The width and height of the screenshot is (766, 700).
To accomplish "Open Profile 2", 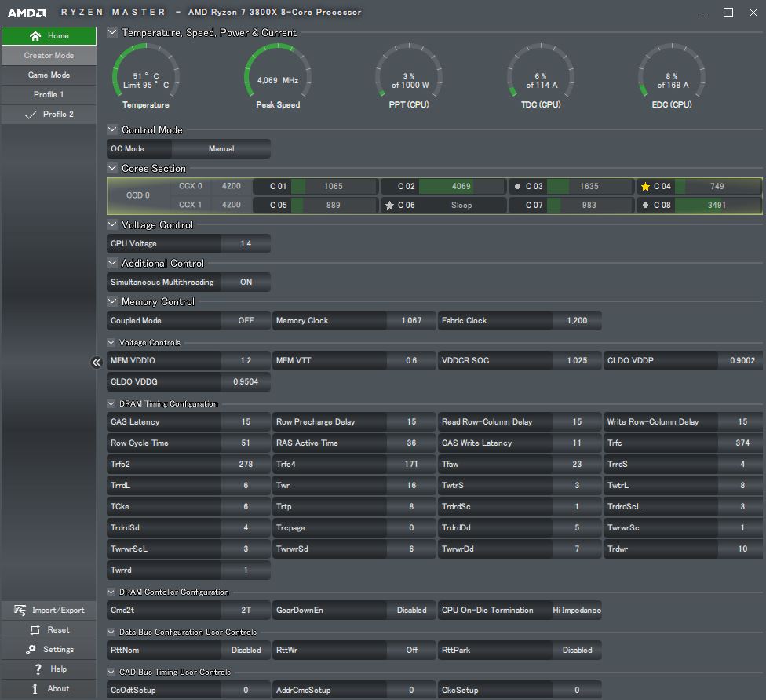I will [49, 115].
